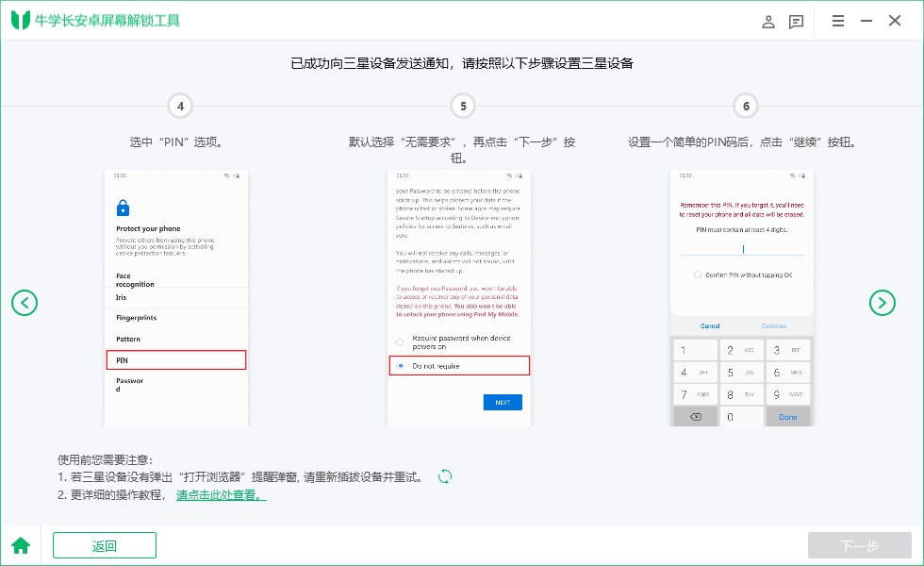Open the user account icon
Image resolution: width=924 pixels, height=566 pixels.
767,22
